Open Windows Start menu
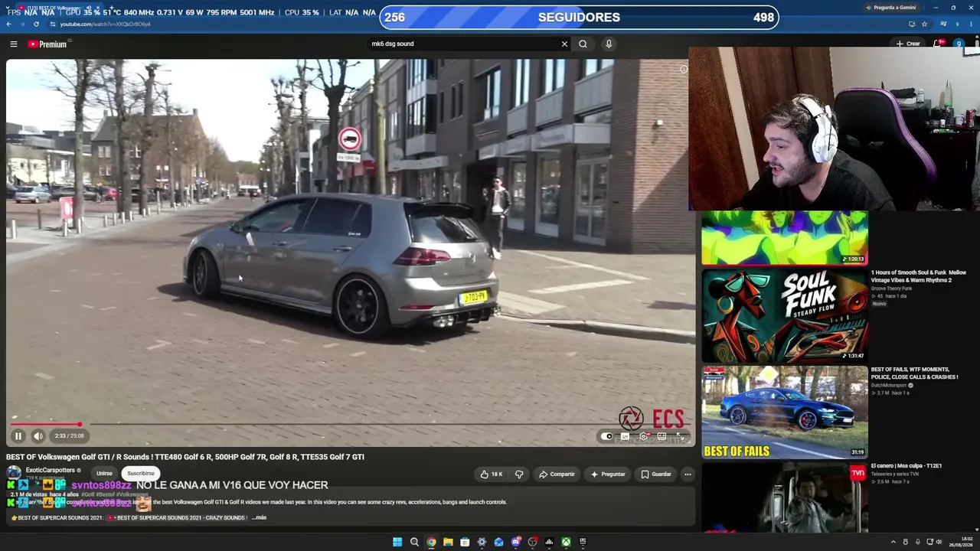This screenshot has width=980, height=551. (x=397, y=542)
